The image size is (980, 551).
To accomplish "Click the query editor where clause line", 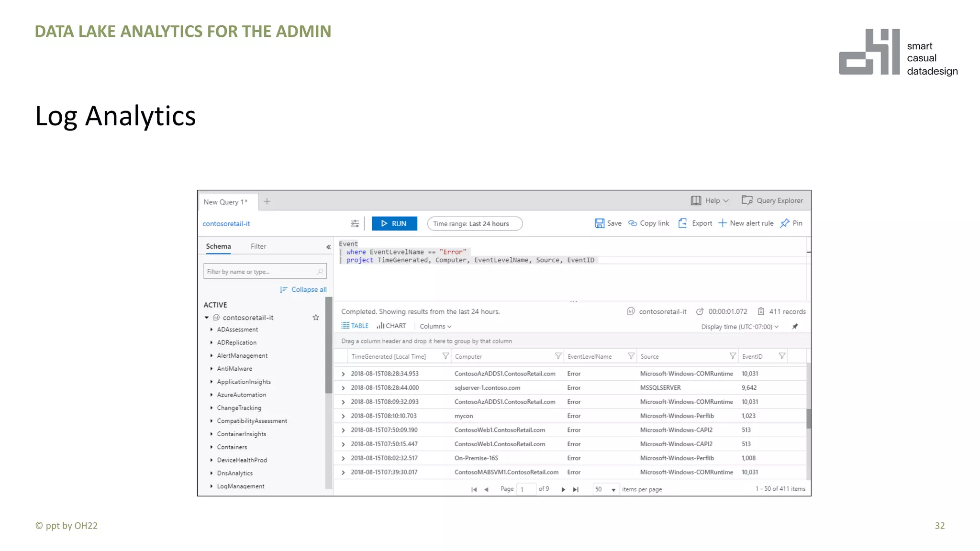I will pos(406,252).
